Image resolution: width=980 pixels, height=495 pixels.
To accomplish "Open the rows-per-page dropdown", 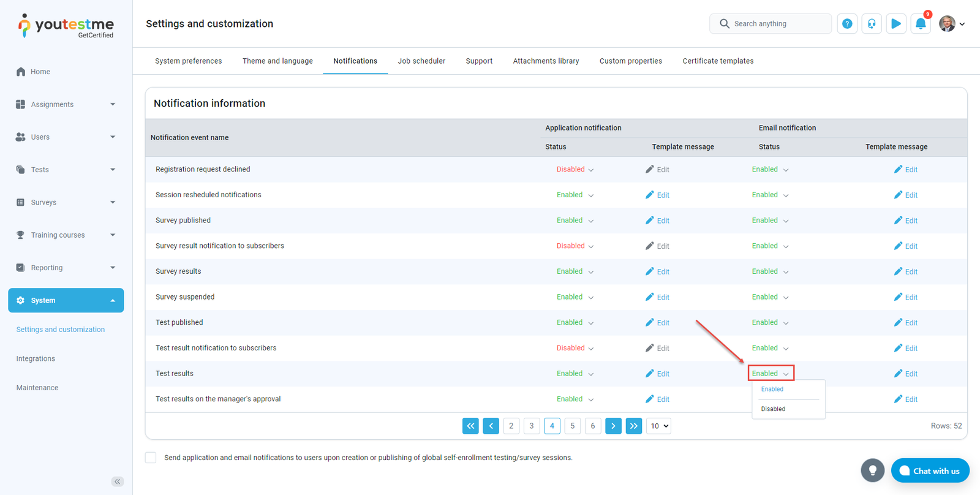I will 658,426.
